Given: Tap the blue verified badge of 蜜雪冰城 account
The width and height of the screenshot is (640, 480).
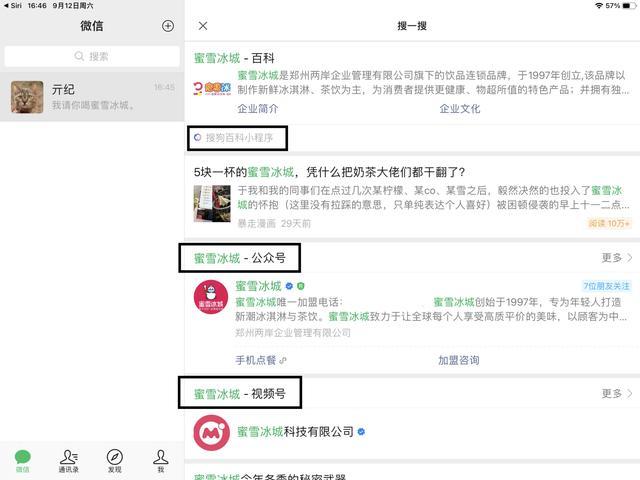Looking at the screenshot, I should tap(289, 286).
